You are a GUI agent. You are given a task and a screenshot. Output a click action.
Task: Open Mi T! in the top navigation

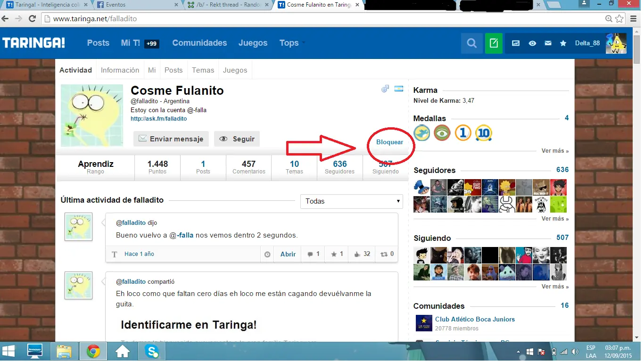pyautogui.click(x=130, y=43)
